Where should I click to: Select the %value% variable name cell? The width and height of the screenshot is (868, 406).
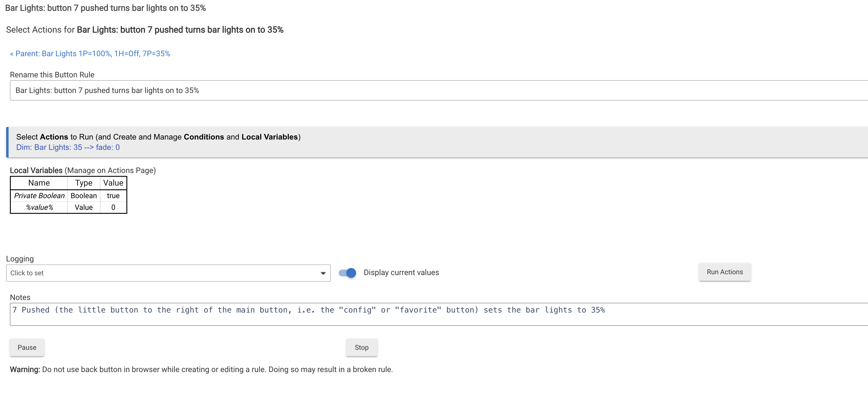click(39, 207)
